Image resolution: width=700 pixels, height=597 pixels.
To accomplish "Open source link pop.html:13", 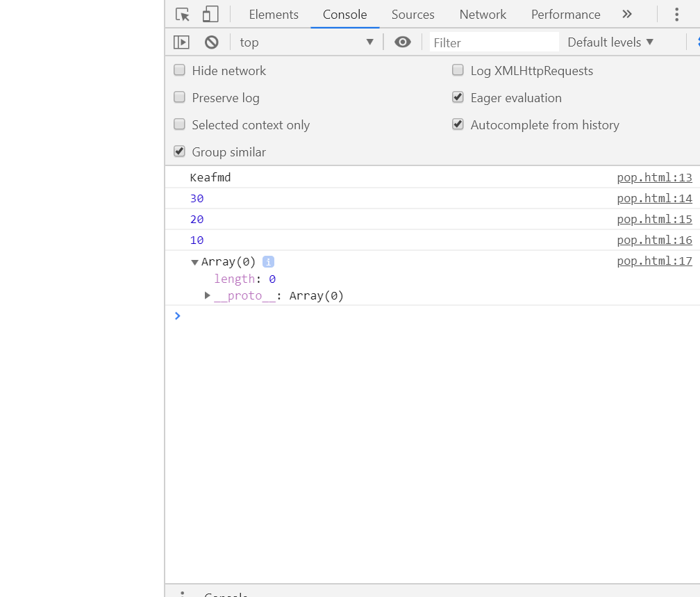I will click(654, 177).
